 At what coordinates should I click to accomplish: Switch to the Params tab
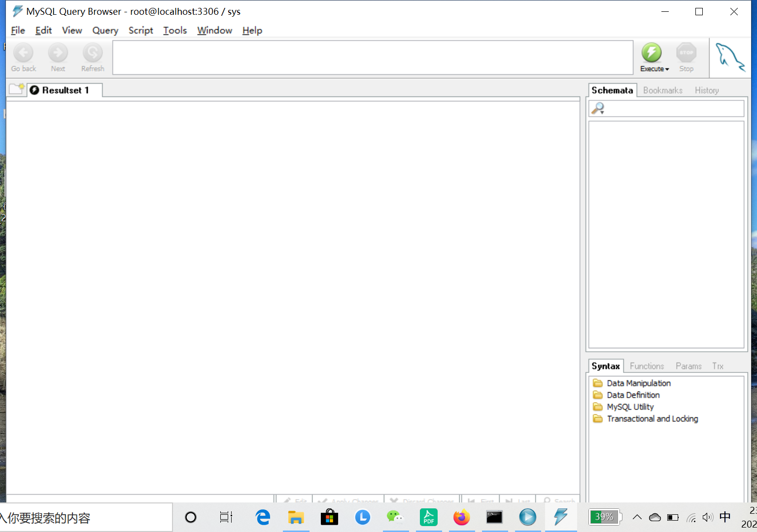pos(688,366)
